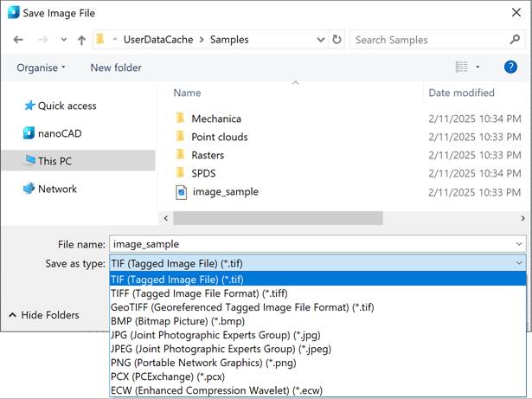
Task: Refresh the Samples folder view
Action: tap(337, 40)
